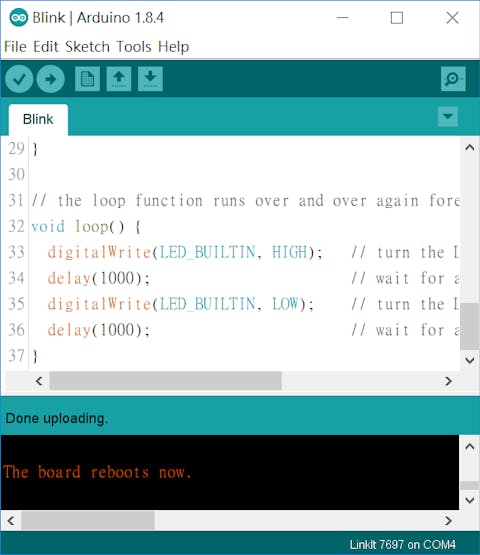Click the console horizontal scroll-left arrow

(11, 521)
